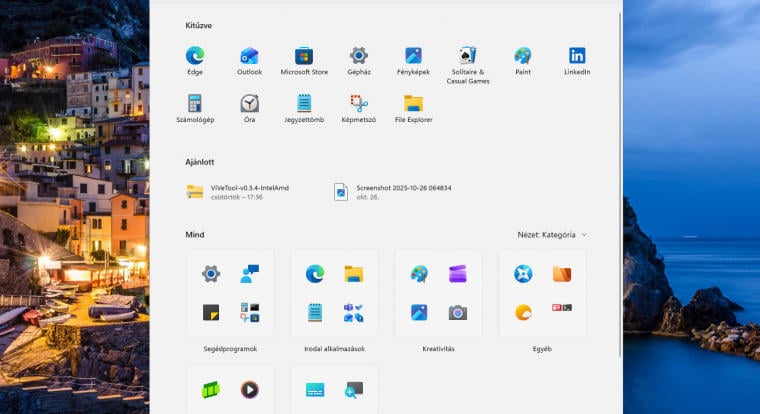
Task: Launch Edge inside Irodai alkalmazások group
Action: (x=315, y=274)
